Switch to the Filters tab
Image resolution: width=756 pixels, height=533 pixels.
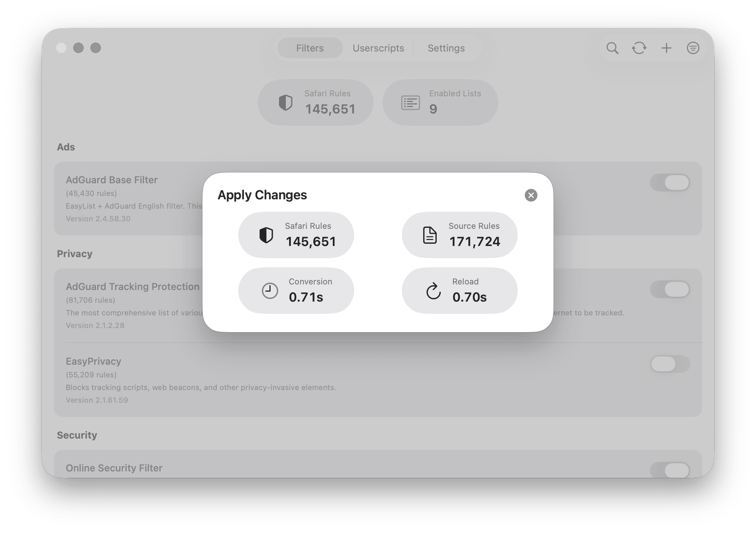point(310,48)
